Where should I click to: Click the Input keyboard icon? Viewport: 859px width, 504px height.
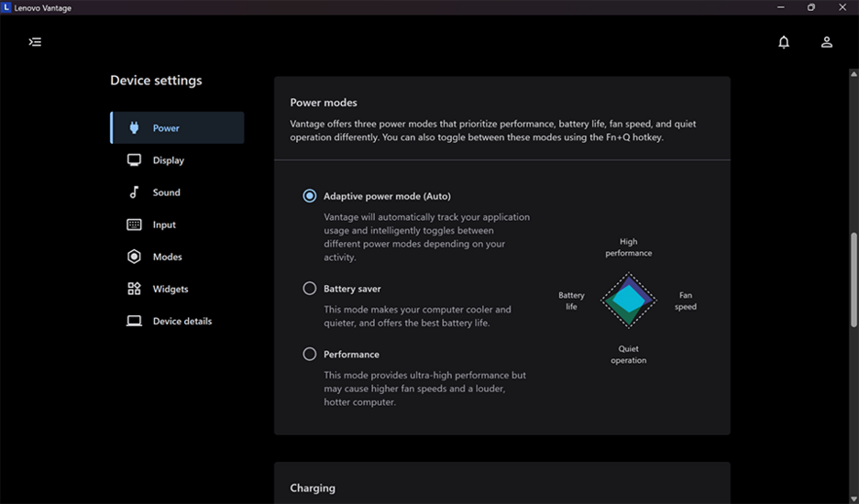(x=134, y=225)
